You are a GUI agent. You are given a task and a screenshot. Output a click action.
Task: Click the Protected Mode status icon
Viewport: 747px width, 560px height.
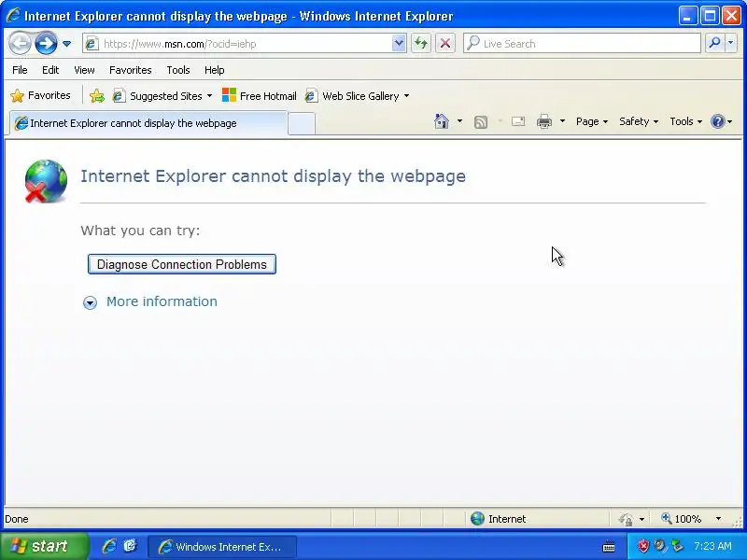tap(626, 519)
